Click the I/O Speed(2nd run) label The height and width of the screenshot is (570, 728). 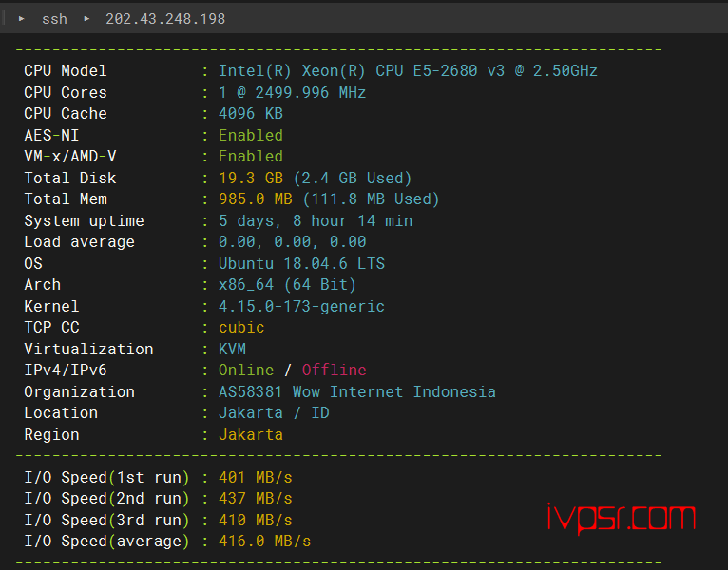click(106, 499)
